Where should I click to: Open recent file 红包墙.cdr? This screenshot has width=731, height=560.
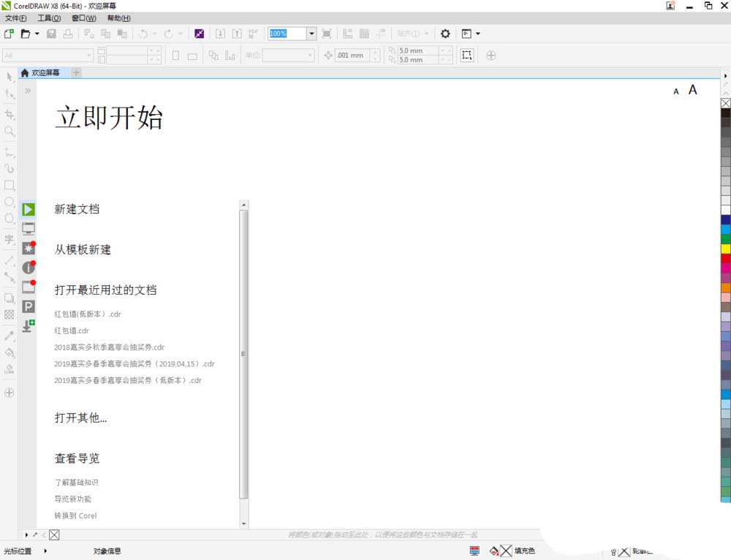point(72,330)
